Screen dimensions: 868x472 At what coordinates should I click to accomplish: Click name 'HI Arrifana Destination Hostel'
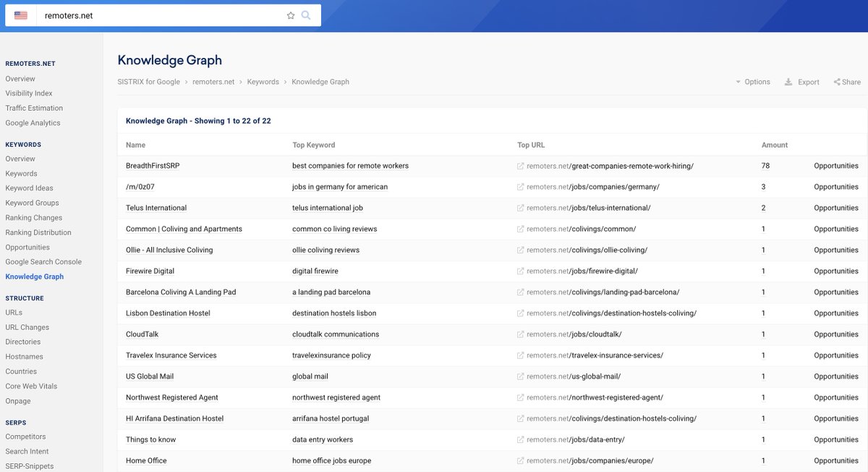click(174, 418)
